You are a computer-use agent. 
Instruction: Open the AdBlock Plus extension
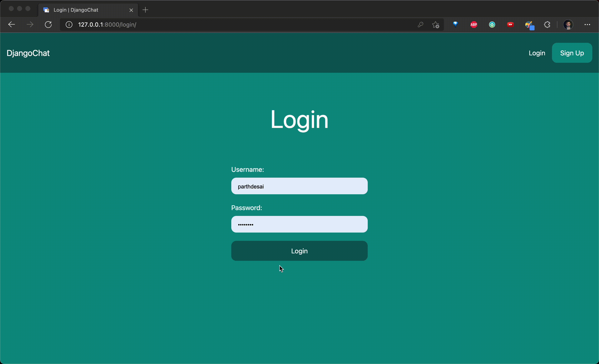coord(474,25)
